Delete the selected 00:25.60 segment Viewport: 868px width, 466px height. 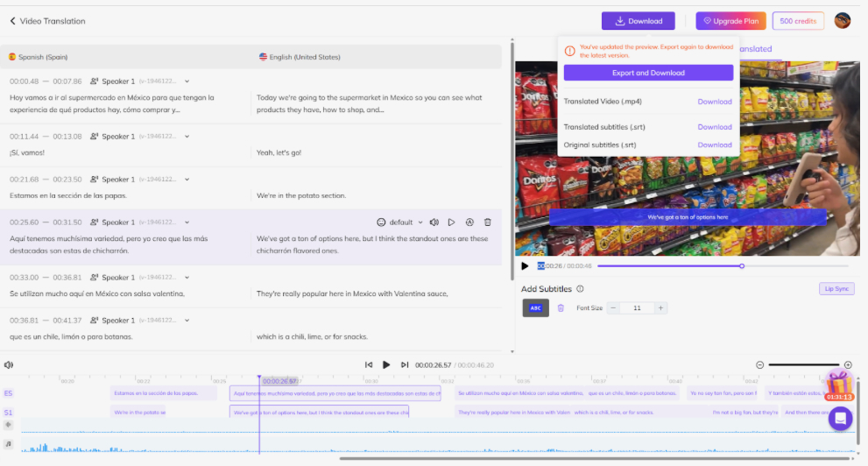pyautogui.click(x=488, y=222)
